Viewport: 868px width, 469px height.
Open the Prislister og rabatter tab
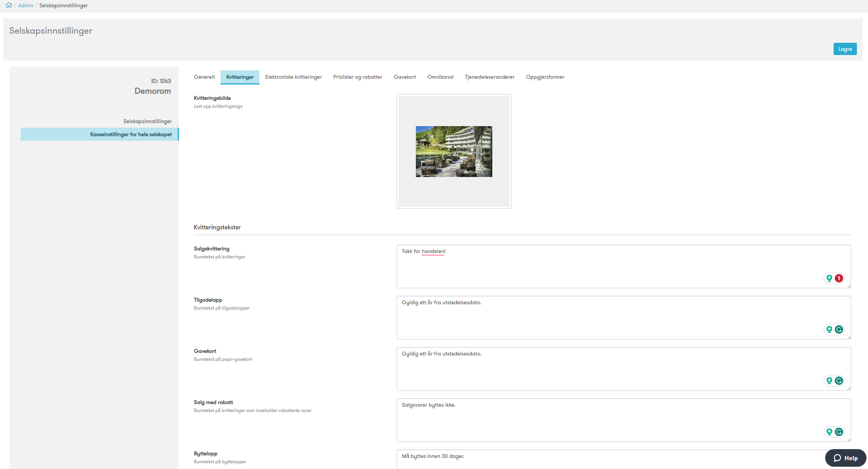[357, 77]
